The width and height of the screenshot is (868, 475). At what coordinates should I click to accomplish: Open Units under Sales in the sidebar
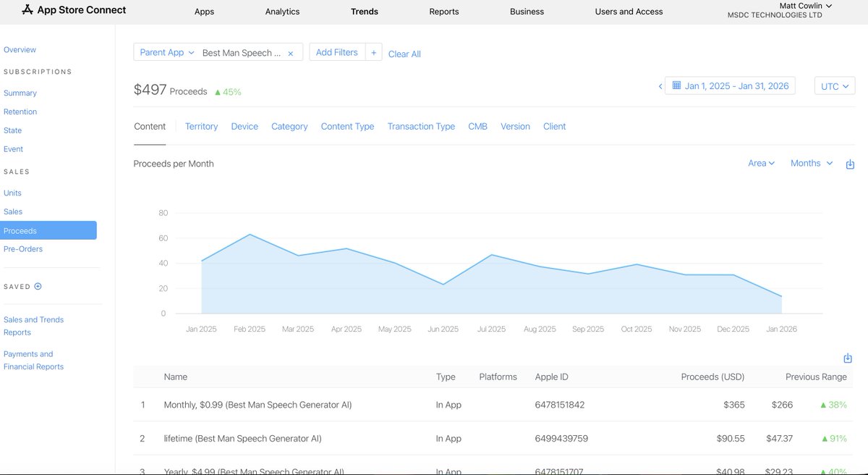tap(13, 193)
